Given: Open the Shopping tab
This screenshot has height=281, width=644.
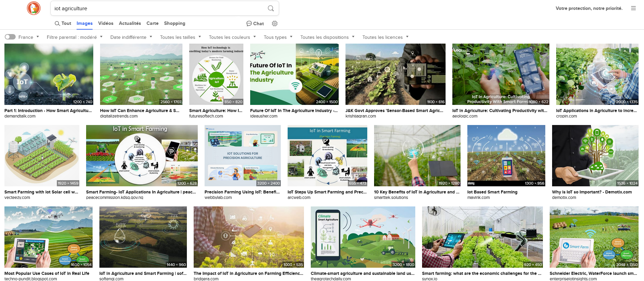Looking at the screenshot, I should click(175, 24).
